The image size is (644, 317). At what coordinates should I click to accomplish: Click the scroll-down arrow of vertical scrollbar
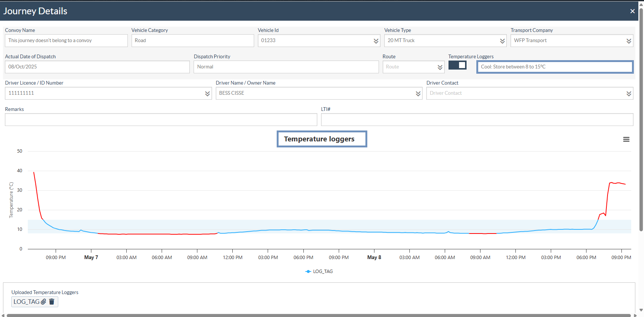[x=641, y=310]
